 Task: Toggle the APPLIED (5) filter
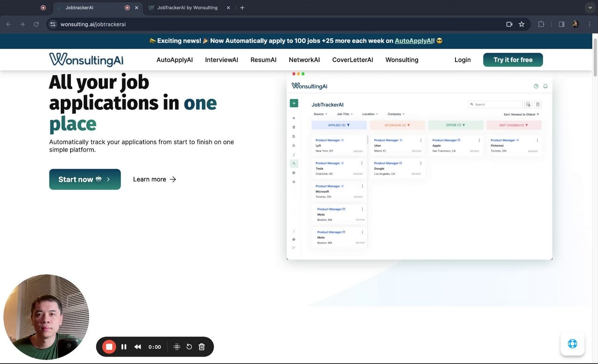[339, 125]
